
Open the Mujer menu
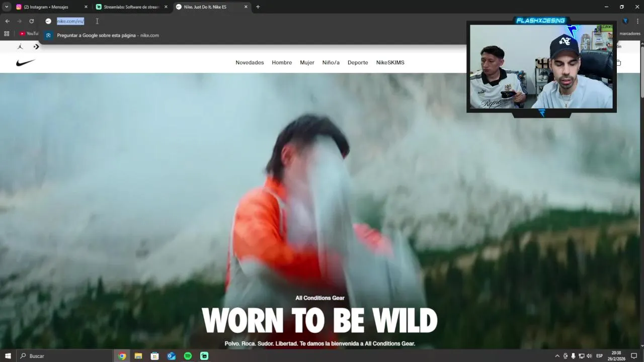tap(307, 62)
